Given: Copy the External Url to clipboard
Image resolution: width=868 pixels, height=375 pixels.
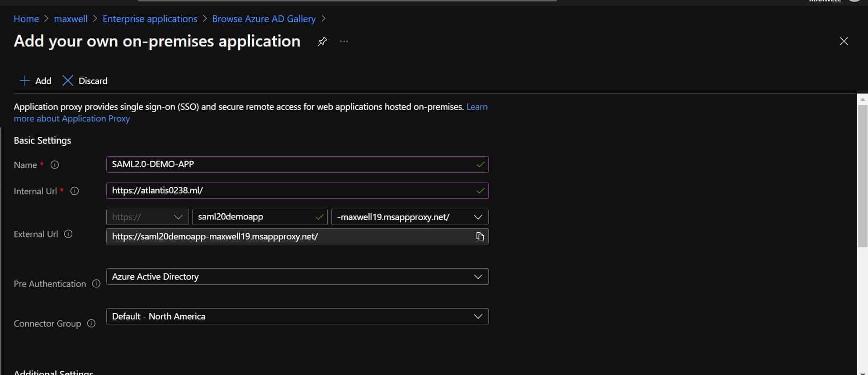Looking at the screenshot, I should tap(480, 236).
